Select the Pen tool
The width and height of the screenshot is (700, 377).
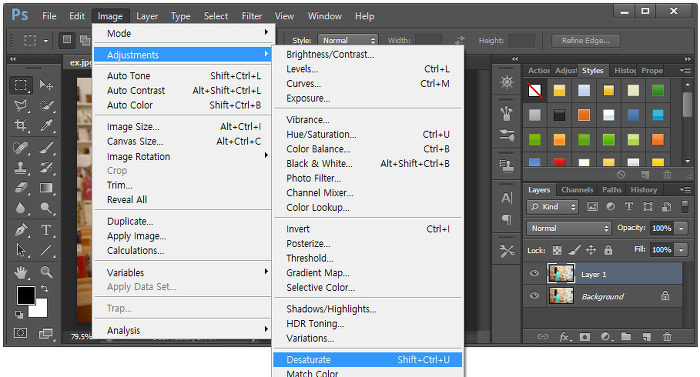click(x=21, y=230)
